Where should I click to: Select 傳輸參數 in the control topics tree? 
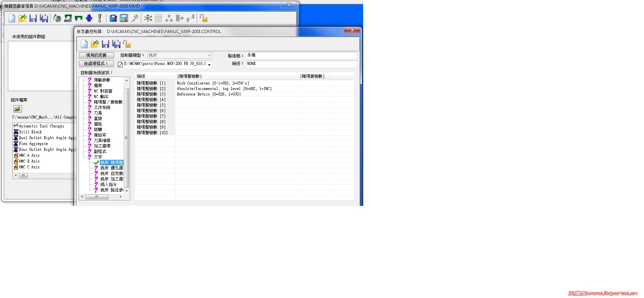(x=102, y=80)
